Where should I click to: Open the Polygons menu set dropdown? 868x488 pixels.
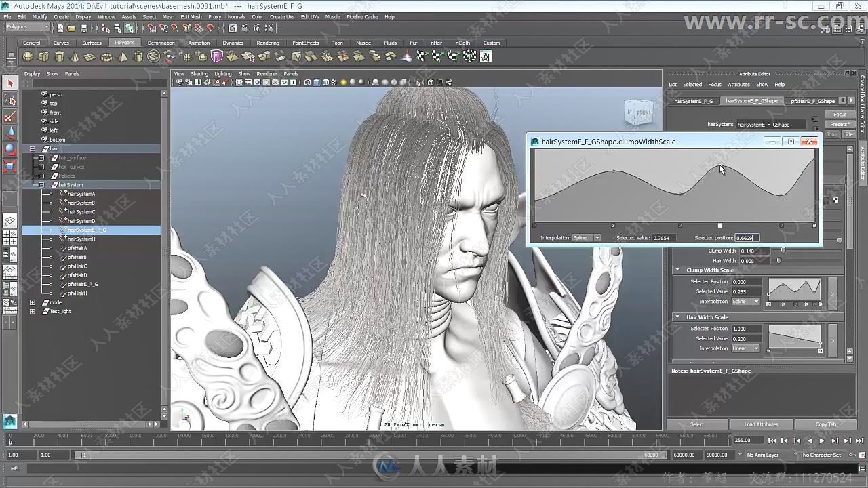click(28, 27)
